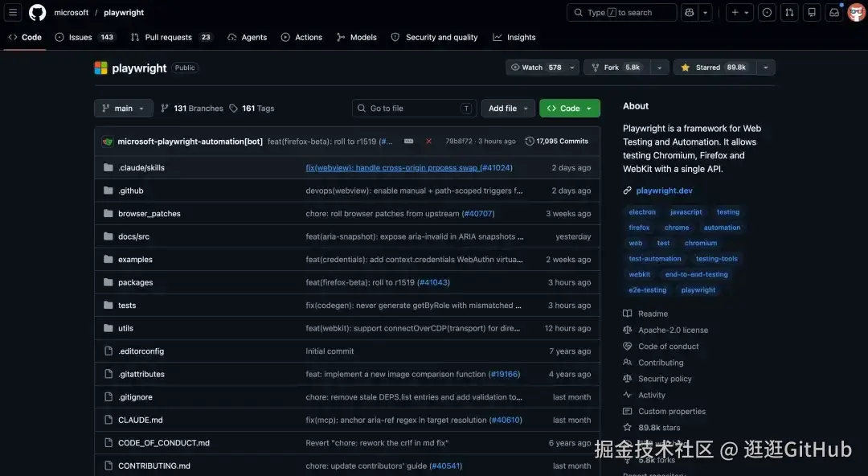Expand the Copilot dropdown arrow in header
This screenshot has height=476, width=868.
pos(706,12)
